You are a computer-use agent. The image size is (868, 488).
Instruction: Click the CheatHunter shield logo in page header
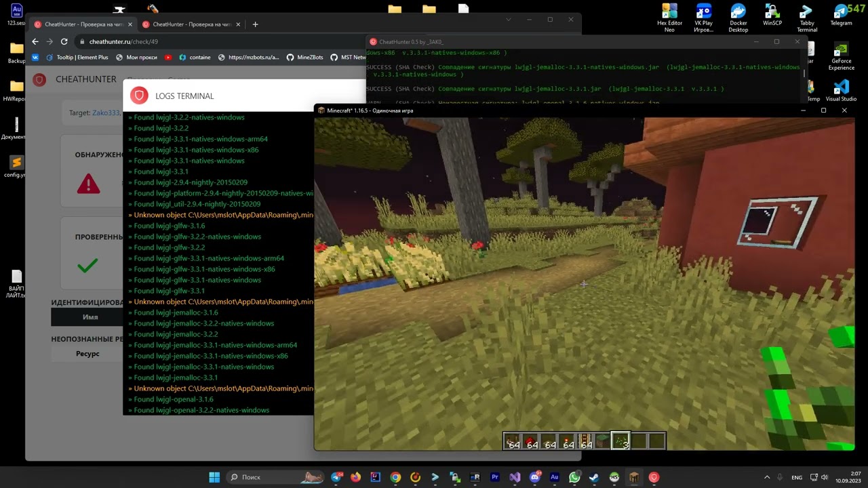[39, 79]
